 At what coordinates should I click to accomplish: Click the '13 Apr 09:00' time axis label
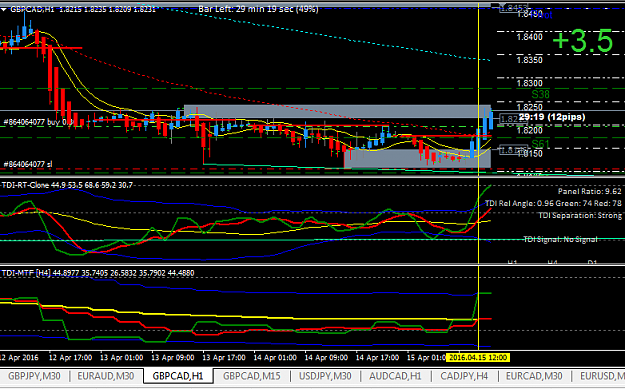[x=173, y=358]
